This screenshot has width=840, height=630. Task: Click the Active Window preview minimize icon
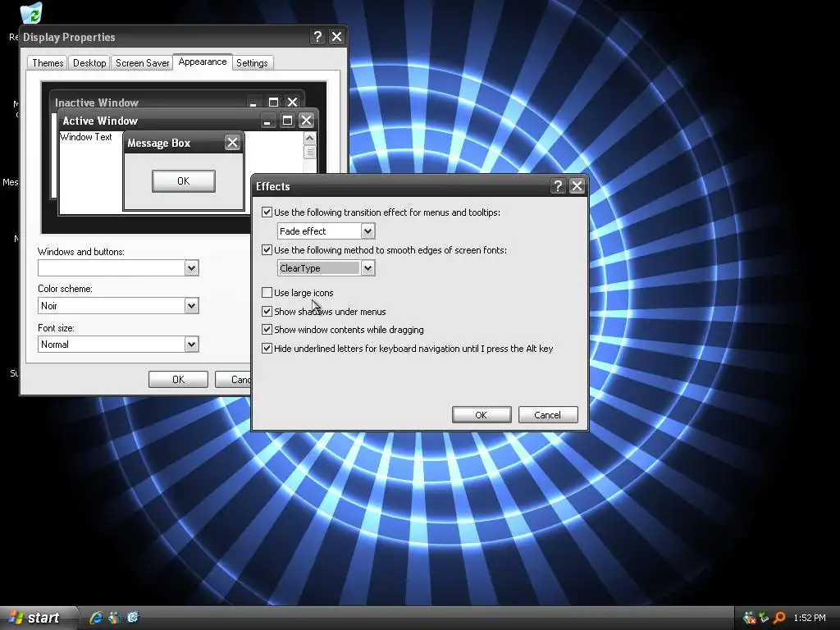[x=268, y=121]
